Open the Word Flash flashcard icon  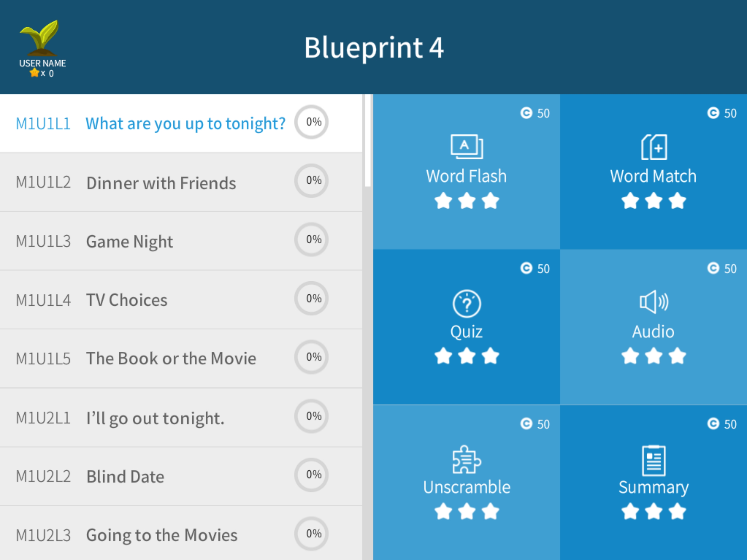(466, 147)
